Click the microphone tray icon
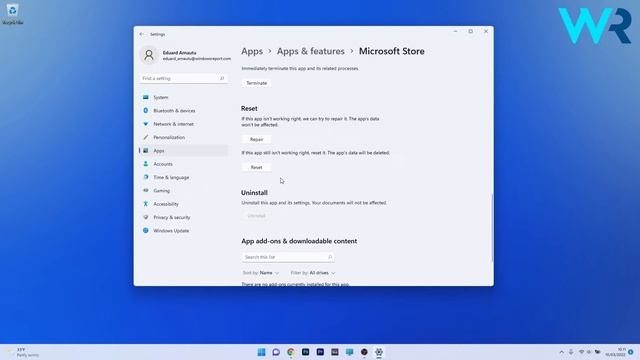The width and height of the screenshot is (640, 360). 571,352
